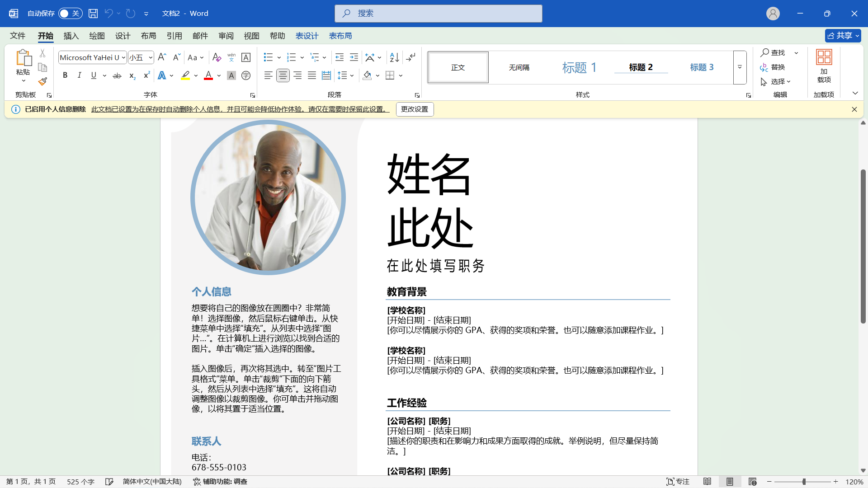Open the Add-ins (加载项) icon
Image resolution: width=868 pixels, height=488 pixels.
coord(824,66)
